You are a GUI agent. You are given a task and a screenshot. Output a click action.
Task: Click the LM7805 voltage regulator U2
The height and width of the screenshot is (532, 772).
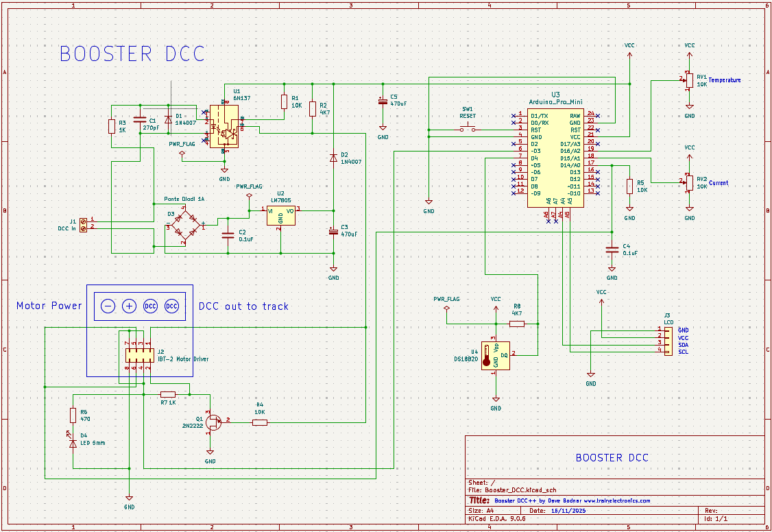[x=280, y=215]
